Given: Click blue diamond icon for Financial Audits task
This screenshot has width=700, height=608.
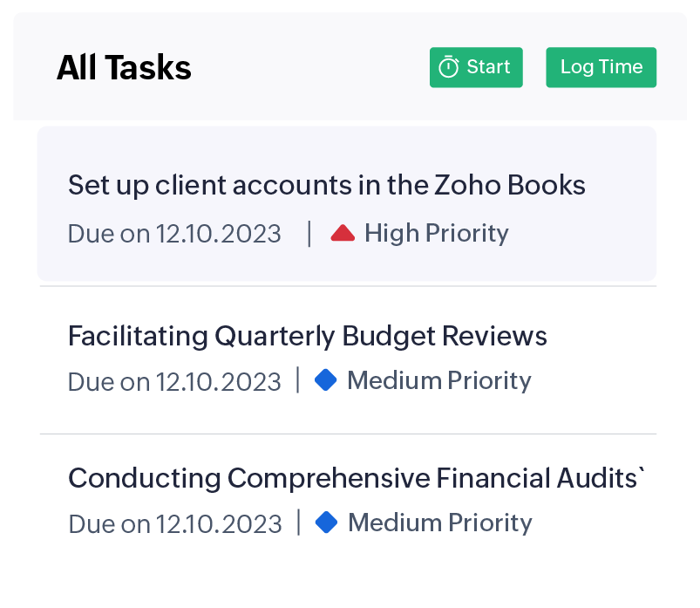Looking at the screenshot, I should (326, 523).
